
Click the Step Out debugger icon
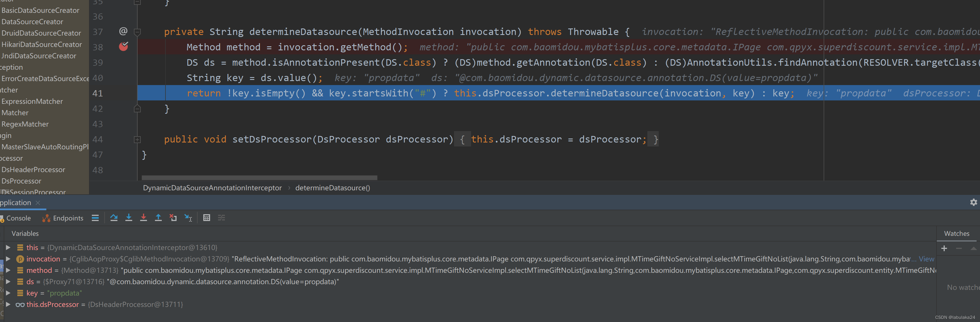pyautogui.click(x=158, y=218)
